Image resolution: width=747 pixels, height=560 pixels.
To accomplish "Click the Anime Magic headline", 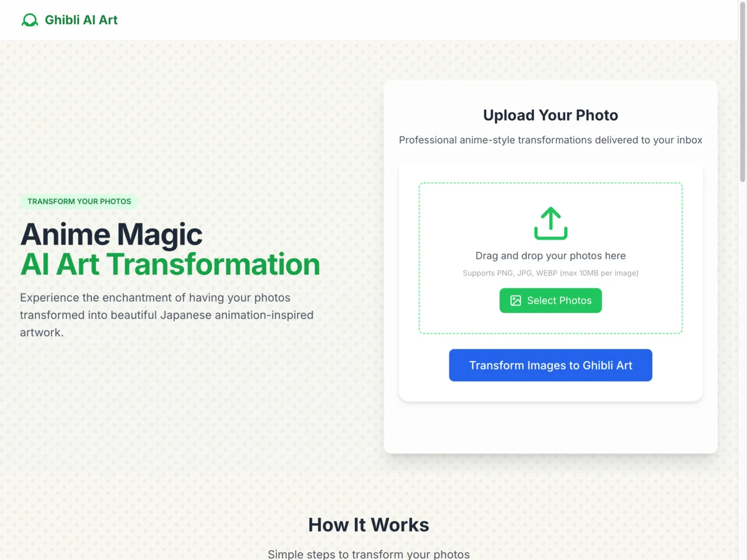I will (111, 235).
